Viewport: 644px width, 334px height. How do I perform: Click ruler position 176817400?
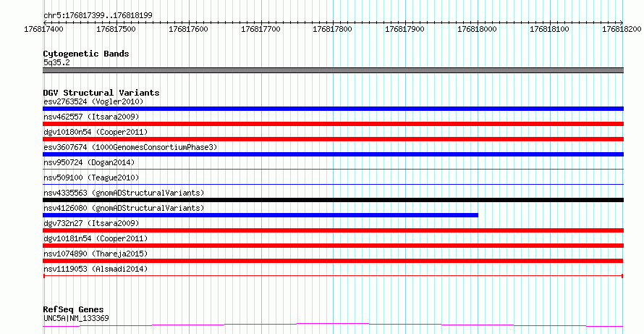44,30
